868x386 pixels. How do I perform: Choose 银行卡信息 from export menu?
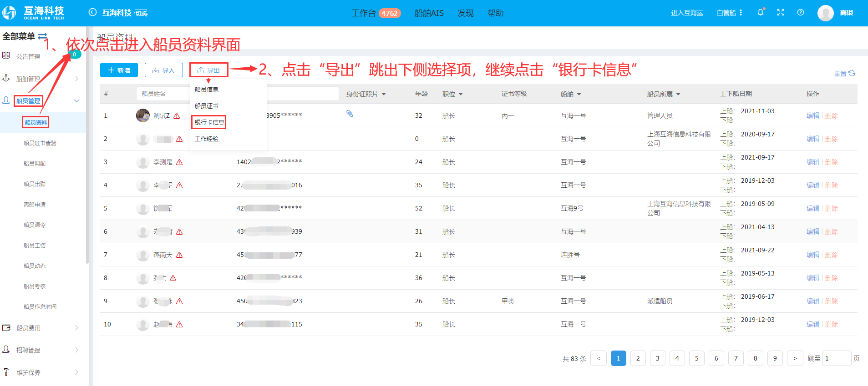coord(209,122)
